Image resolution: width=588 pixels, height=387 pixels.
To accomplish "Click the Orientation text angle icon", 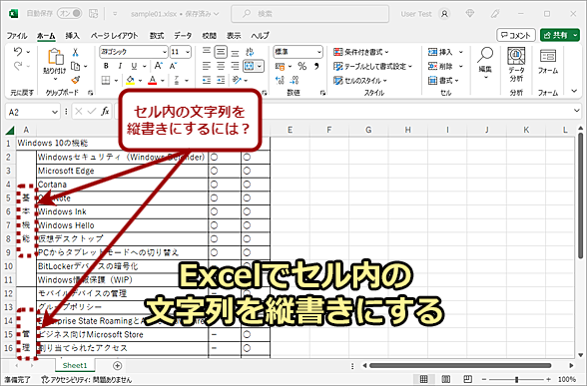I will pyautogui.click(x=237, y=80).
